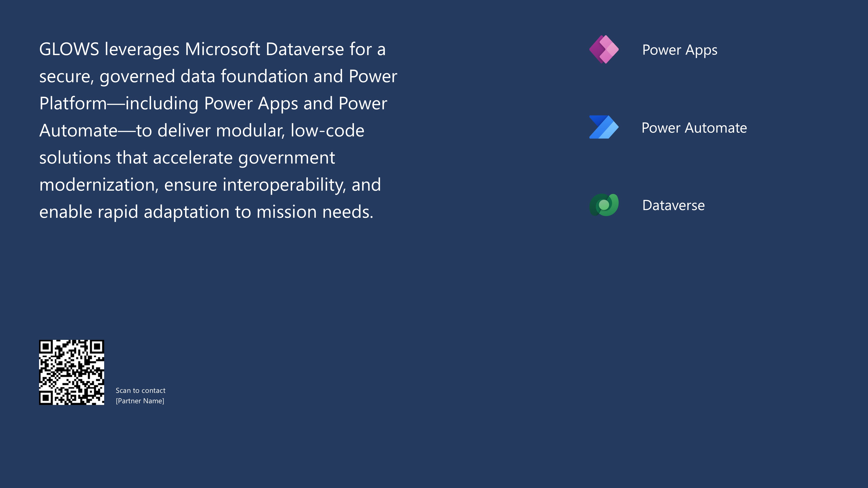Click the QR code's top-right finder square
The image size is (868, 488).
click(97, 346)
